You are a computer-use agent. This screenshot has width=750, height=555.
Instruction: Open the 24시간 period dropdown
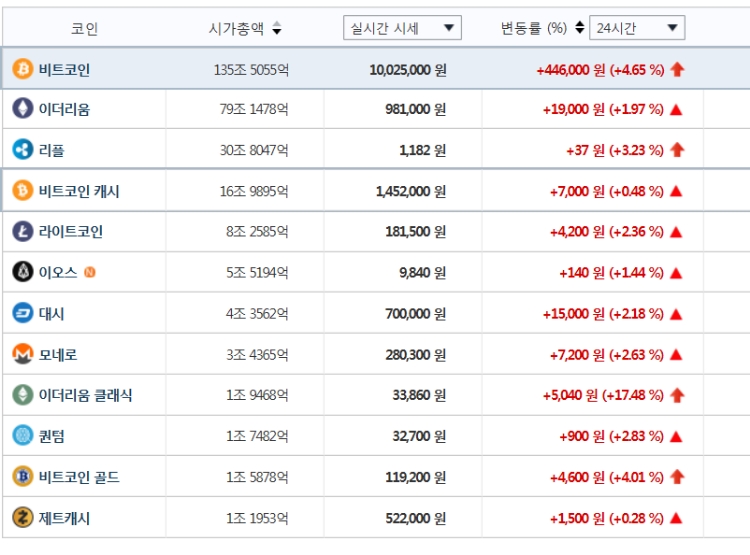pyautogui.click(x=637, y=28)
